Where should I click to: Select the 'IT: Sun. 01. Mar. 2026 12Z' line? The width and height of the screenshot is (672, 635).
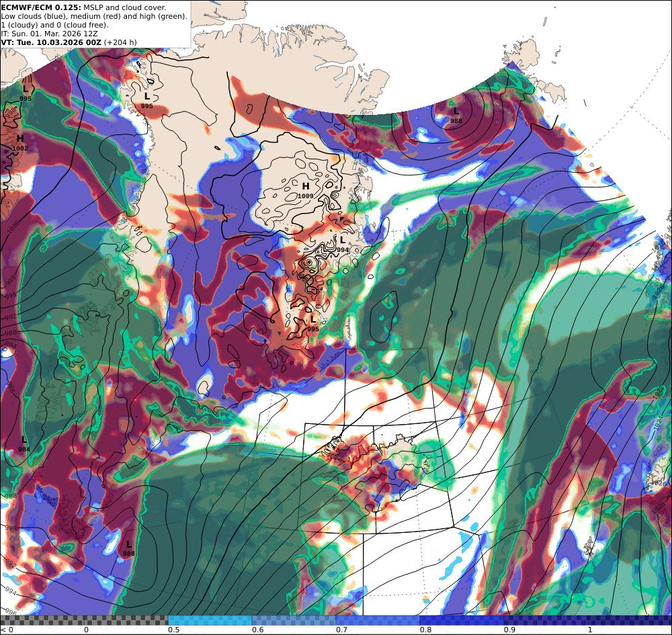click(x=49, y=34)
